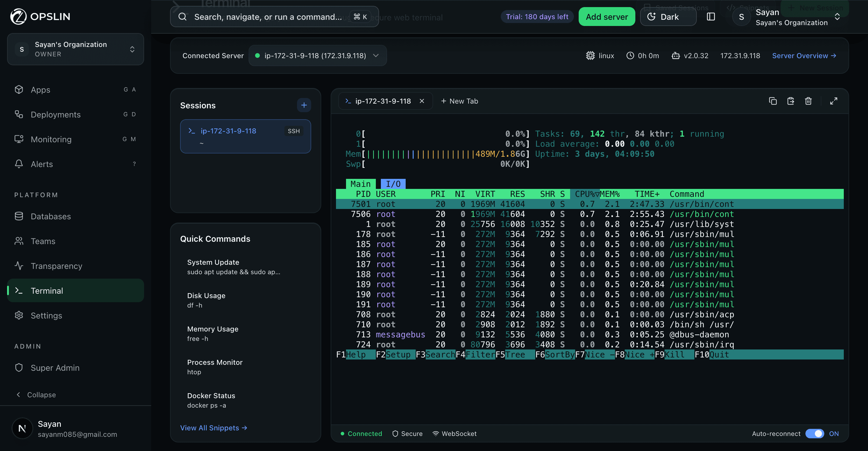The image size is (868, 451).
Task: Run the Process Monitor htop command
Action: (x=245, y=367)
